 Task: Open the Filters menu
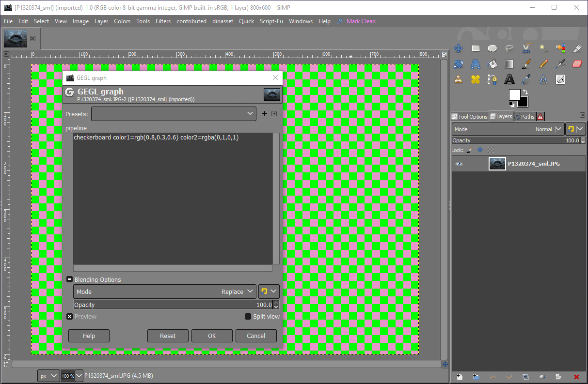(x=163, y=21)
